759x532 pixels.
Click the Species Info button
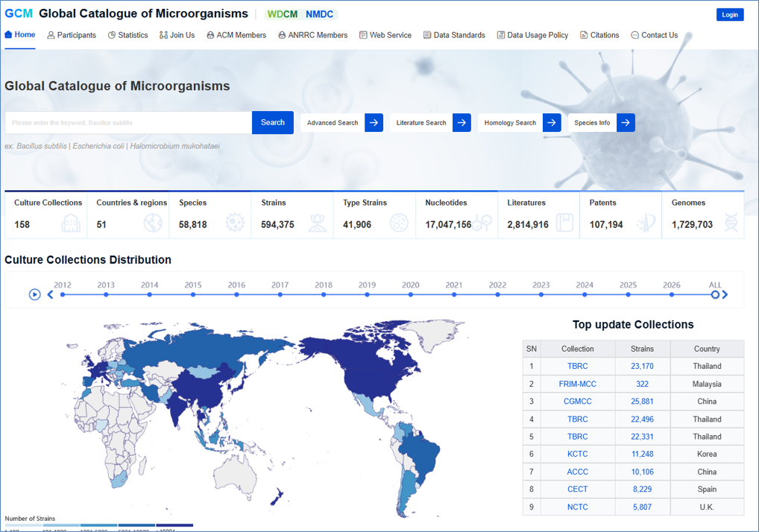tap(601, 123)
